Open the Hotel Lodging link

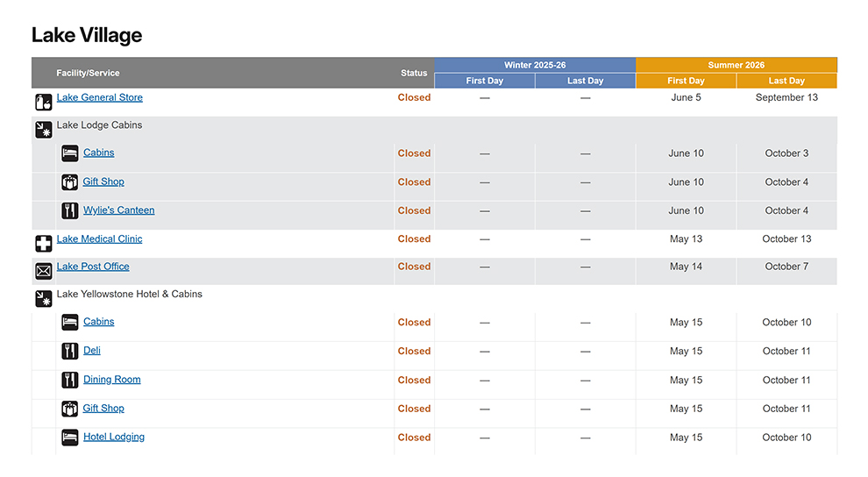pyautogui.click(x=114, y=437)
